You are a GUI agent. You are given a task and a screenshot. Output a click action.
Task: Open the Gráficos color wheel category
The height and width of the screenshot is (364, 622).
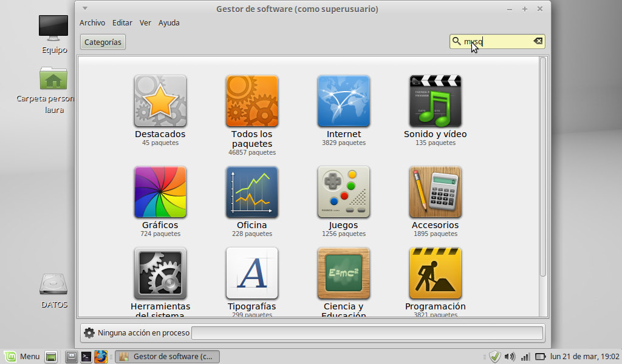(160, 192)
